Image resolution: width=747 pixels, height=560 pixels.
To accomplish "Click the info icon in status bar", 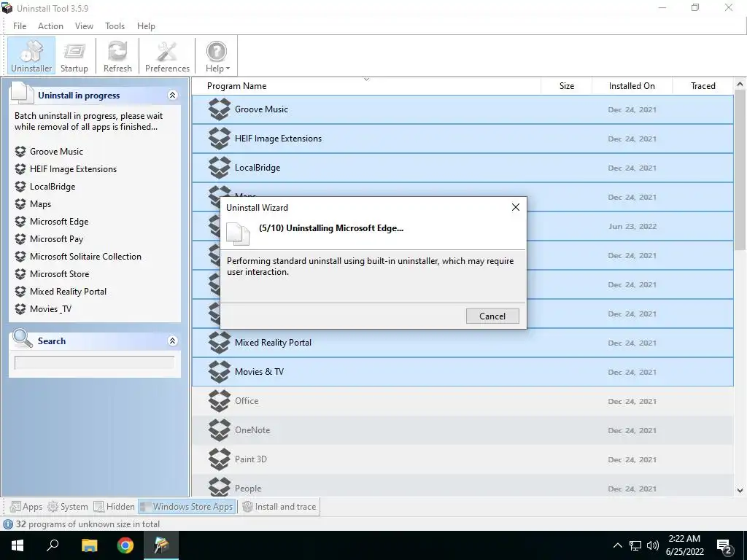I will [x=8, y=524].
